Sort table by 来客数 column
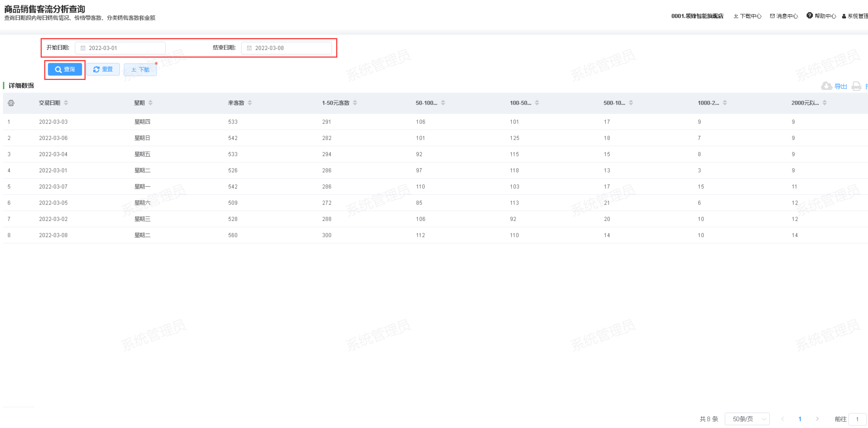The height and width of the screenshot is (428, 868). tap(250, 103)
